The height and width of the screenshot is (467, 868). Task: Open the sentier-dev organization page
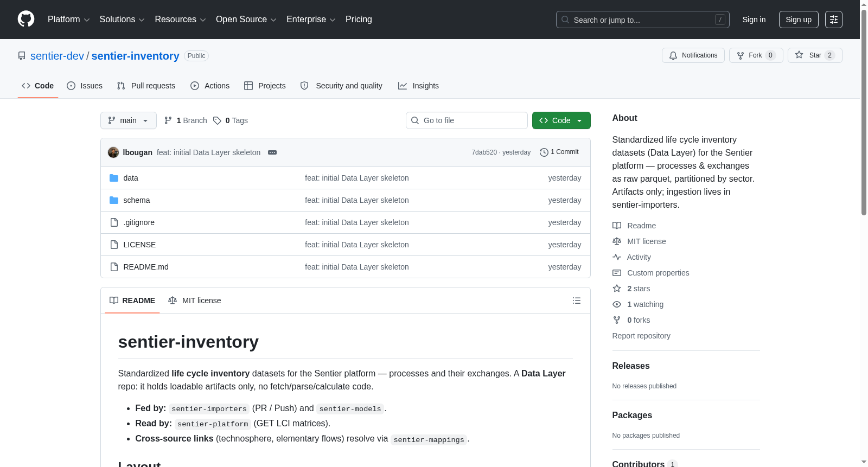pos(57,56)
